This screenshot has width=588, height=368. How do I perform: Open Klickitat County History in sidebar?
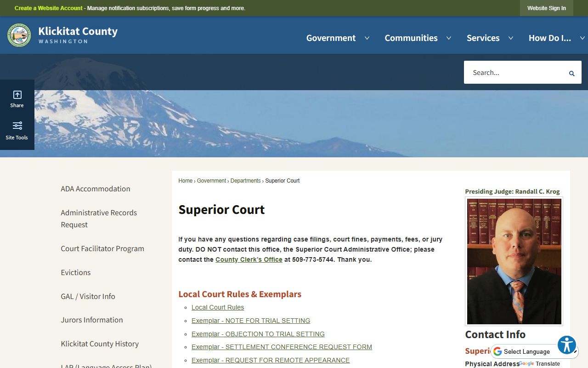point(100,344)
